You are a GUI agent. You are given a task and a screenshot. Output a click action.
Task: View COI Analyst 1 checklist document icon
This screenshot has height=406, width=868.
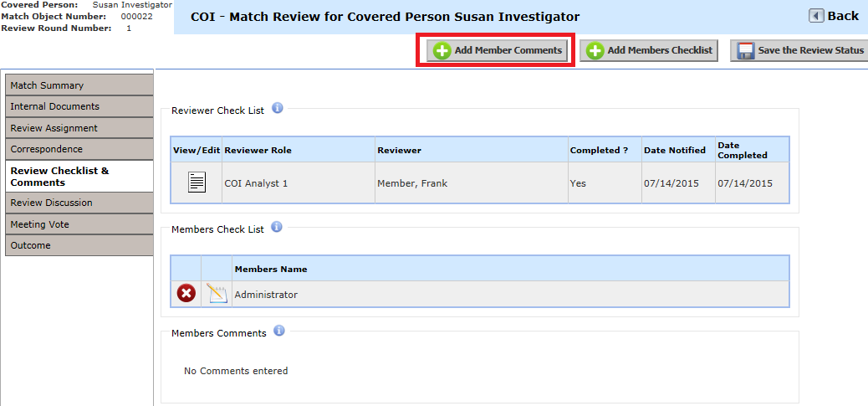[197, 182]
